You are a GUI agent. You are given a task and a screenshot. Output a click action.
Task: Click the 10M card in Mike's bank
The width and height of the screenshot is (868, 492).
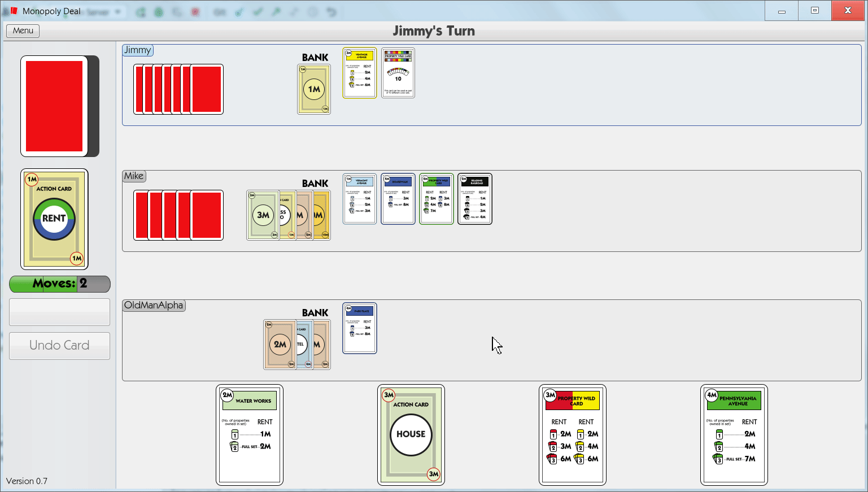[322, 215]
